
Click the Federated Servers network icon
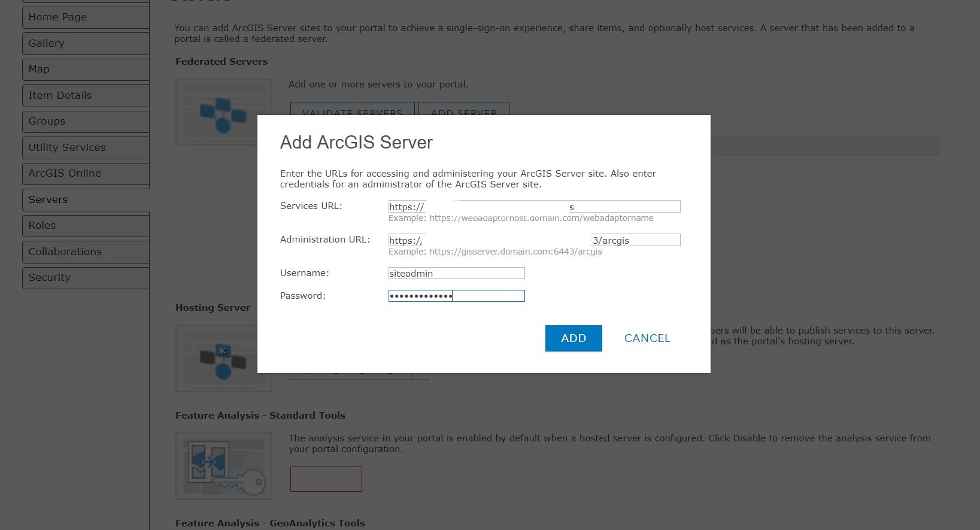tap(223, 112)
